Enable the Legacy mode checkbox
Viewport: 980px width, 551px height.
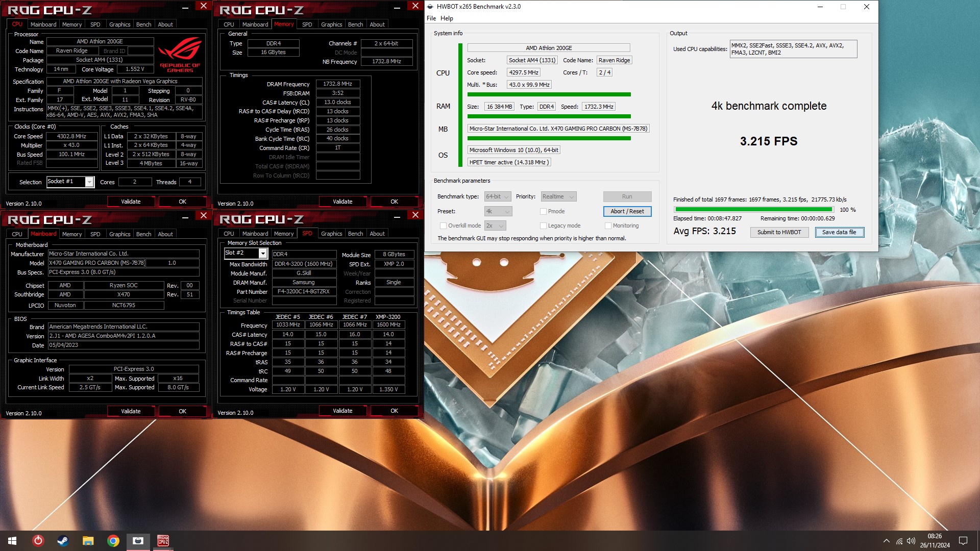point(544,226)
